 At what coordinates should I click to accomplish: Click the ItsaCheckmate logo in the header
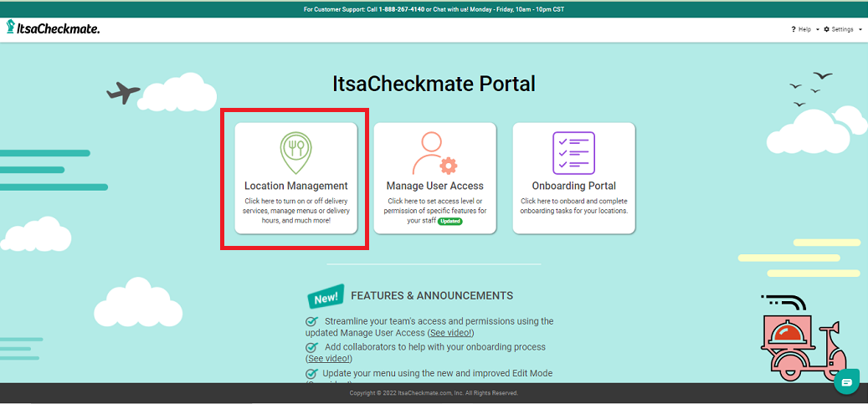point(54,28)
